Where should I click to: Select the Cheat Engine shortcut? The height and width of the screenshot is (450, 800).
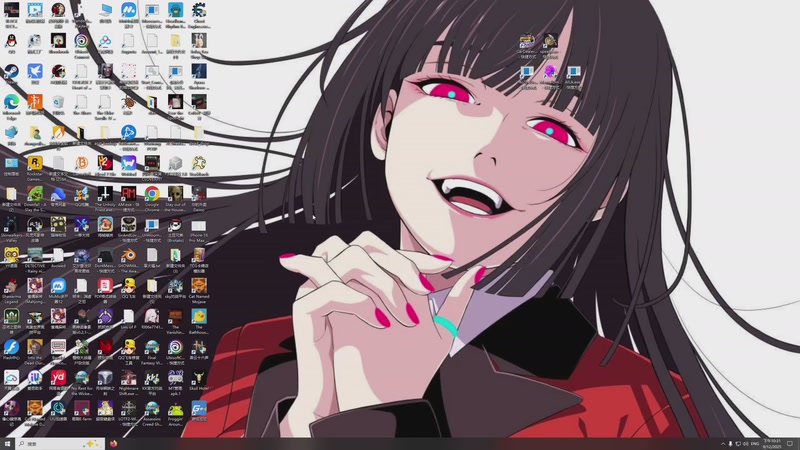point(198,11)
